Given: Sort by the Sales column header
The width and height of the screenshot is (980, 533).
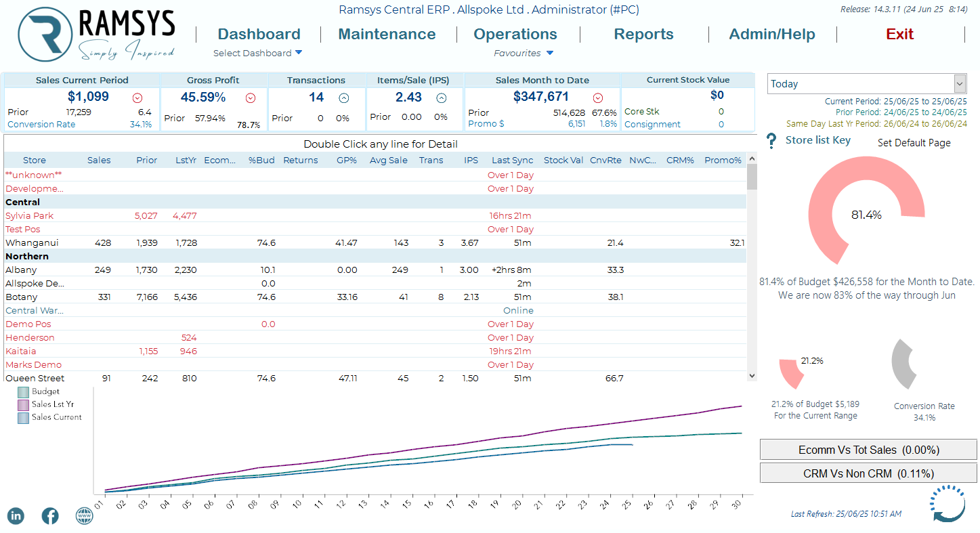Looking at the screenshot, I should (99, 161).
